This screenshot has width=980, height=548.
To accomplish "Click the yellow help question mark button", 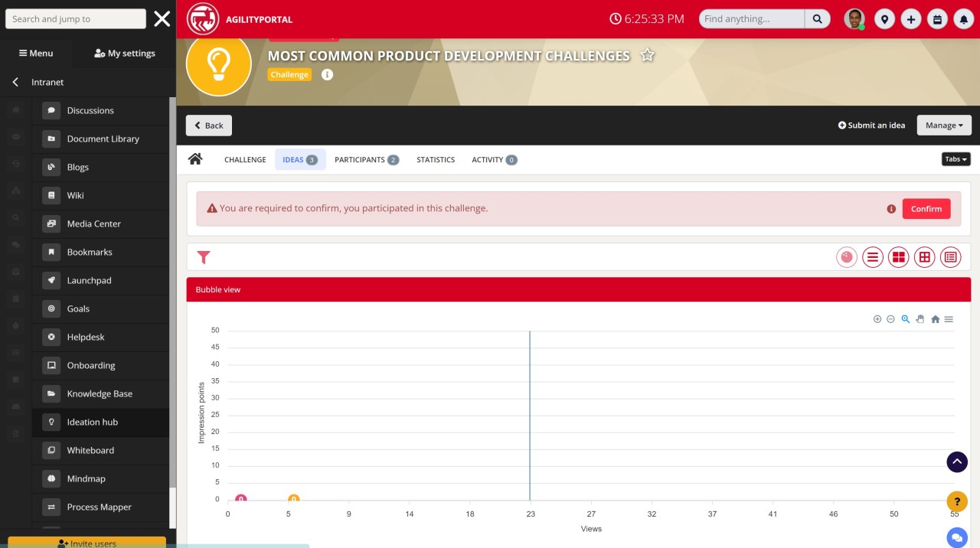I will 957,501.
